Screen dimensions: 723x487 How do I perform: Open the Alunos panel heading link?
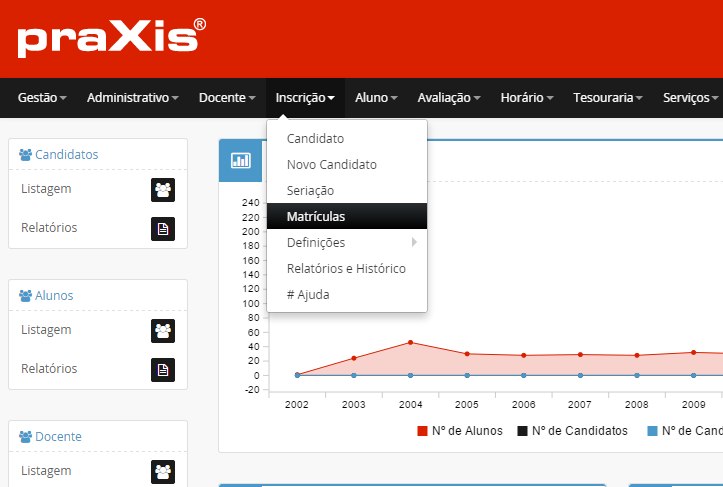pos(54,295)
